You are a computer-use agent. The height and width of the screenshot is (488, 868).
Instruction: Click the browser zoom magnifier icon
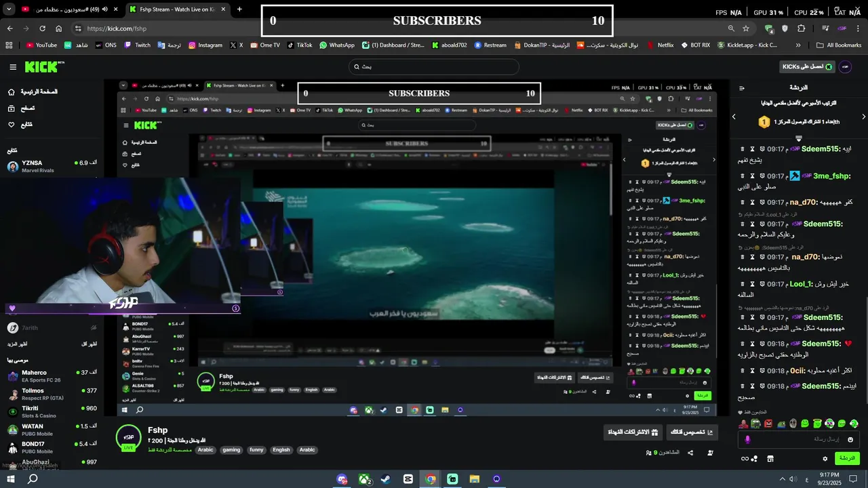(x=731, y=28)
